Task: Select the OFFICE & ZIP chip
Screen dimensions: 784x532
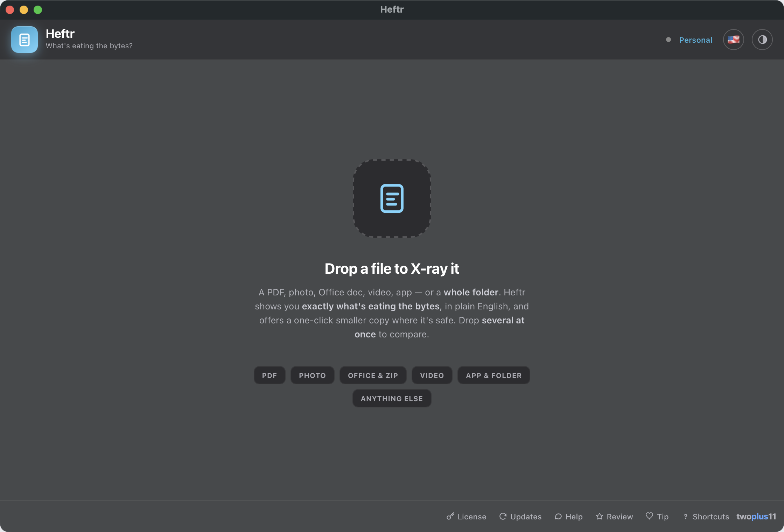Action: 373,375
